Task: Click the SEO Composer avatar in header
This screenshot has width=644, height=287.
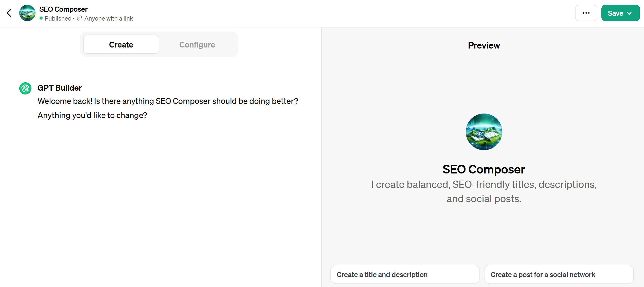Action: point(27,13)
